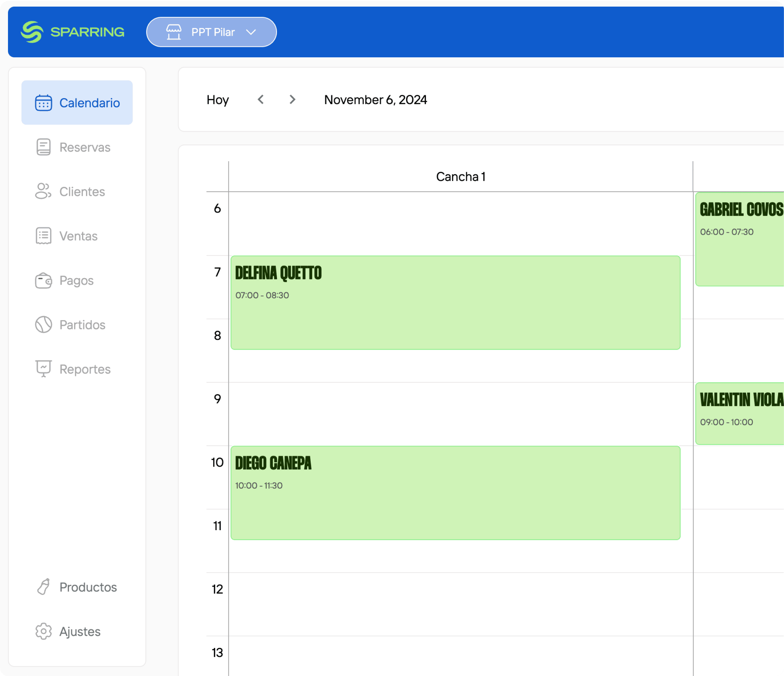Open the Reportes section
Screen dimensions: 784x676
coord(77,369)
